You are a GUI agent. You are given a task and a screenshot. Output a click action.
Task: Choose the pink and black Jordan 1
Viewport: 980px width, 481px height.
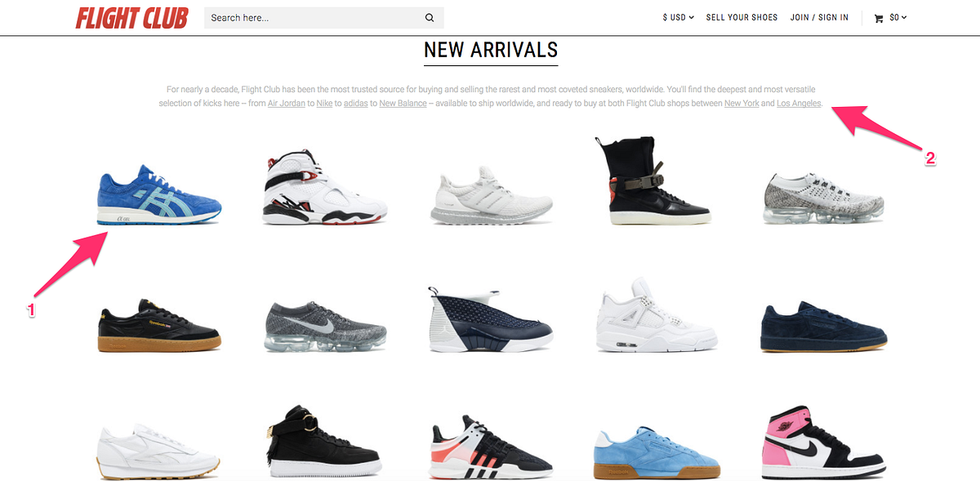point(822,444)
